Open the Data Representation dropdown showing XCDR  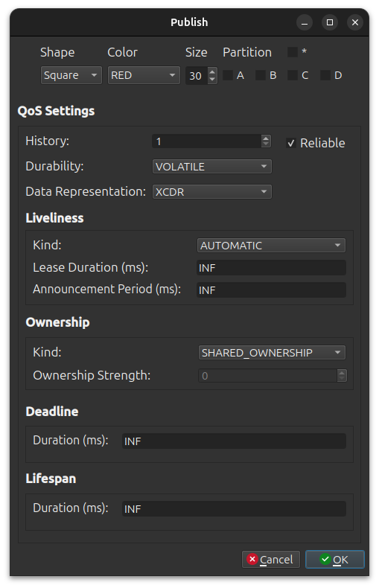212,191
